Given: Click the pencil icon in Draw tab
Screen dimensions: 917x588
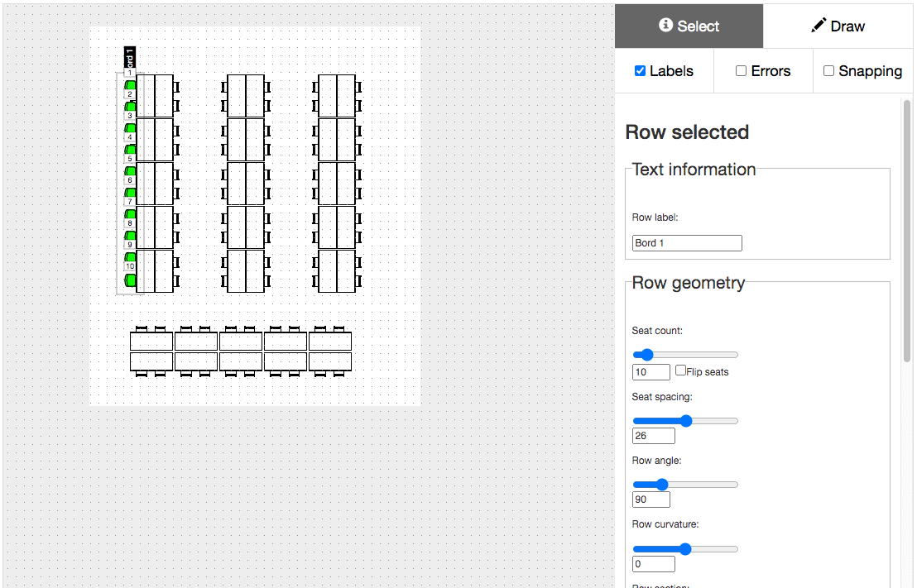Looking at the screenshot, I should coord(819,26).
